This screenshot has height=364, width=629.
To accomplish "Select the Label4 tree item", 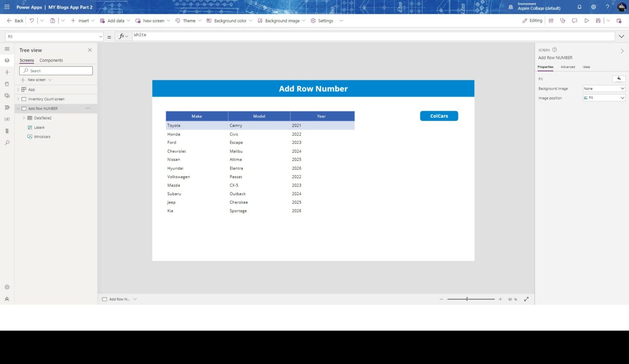I will pos(38,127).
